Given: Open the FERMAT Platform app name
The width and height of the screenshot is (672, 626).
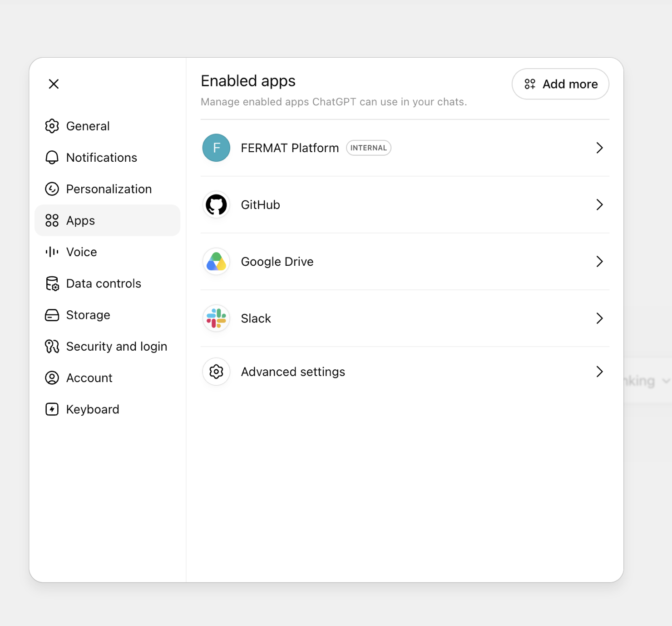Looking at the screenshot, I should pos(290,148).
